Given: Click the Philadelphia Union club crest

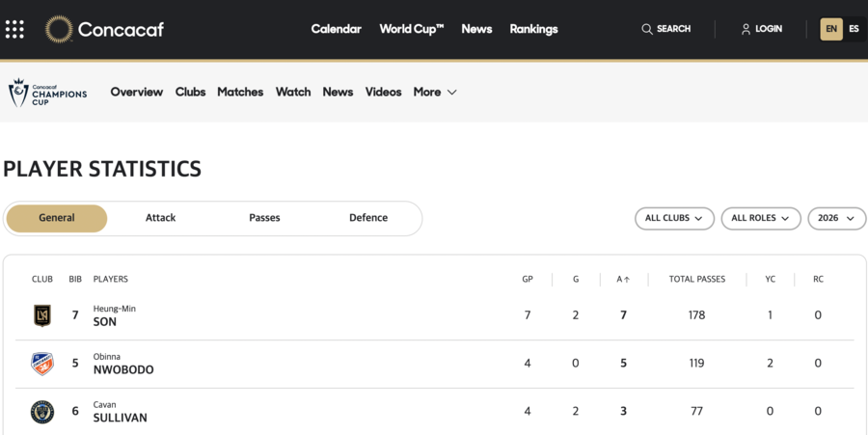Looking at the screenshot, I should pos(42,412).
